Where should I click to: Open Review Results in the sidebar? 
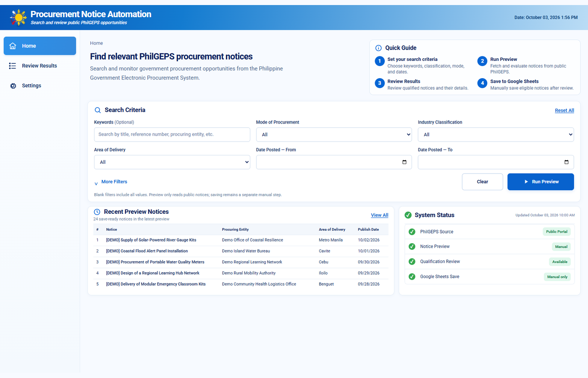40,66
